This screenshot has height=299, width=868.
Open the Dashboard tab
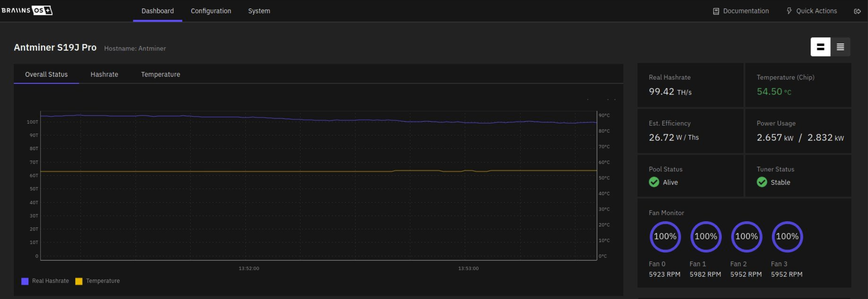[158, 11]
